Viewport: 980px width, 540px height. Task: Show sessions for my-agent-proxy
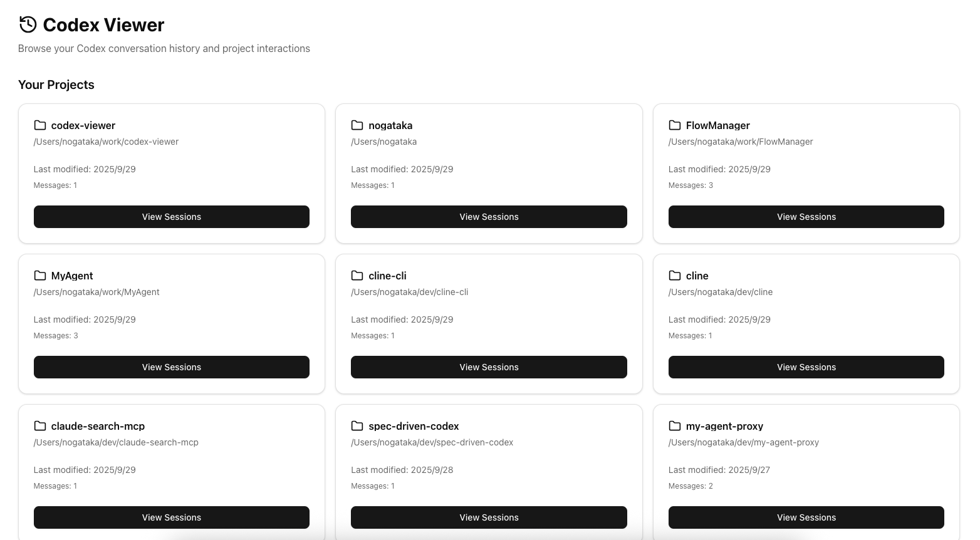click(806, 517)
